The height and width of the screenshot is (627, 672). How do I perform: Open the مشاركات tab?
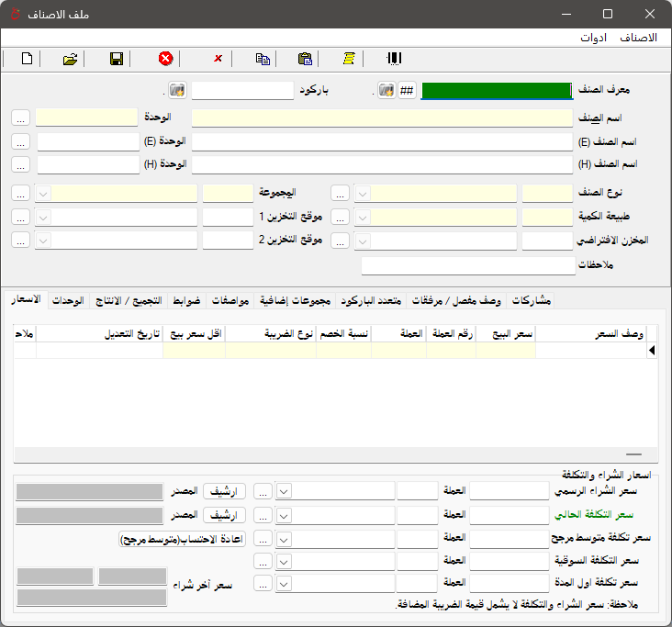tap(531, 301)
